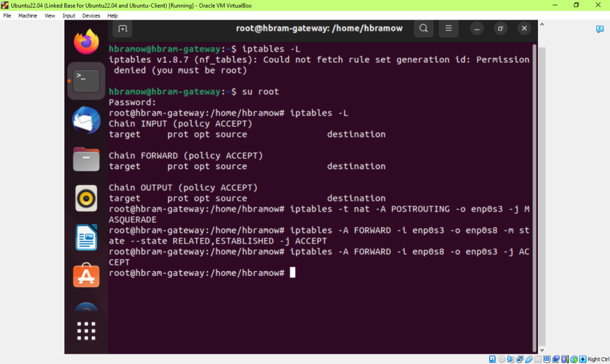Launch Thunderbird Mail from the dock
The height and width of the screenshot is (364, 610).
(x=86, y=120)
